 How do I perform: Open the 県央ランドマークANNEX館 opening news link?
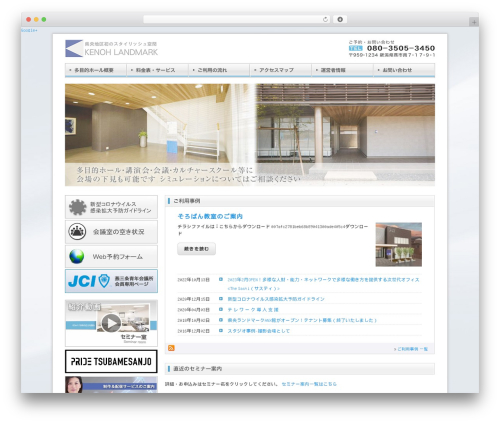click(302, 320)
